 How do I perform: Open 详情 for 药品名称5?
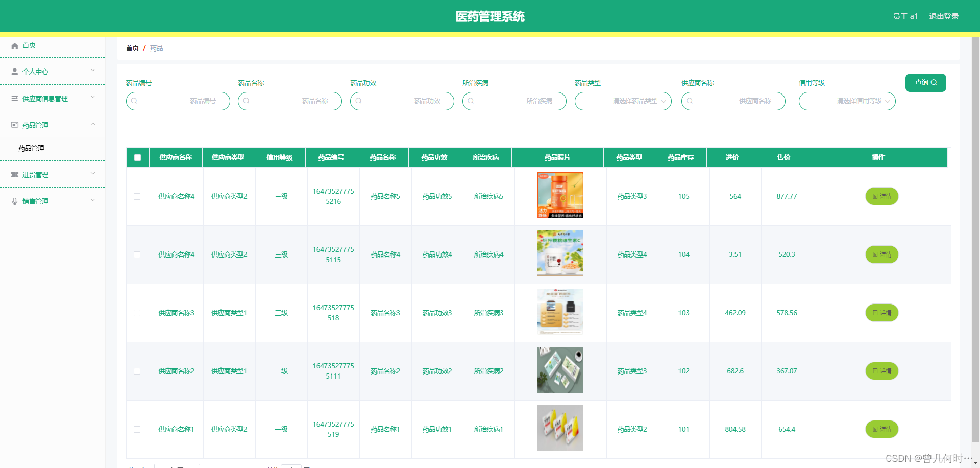[882, 196]
